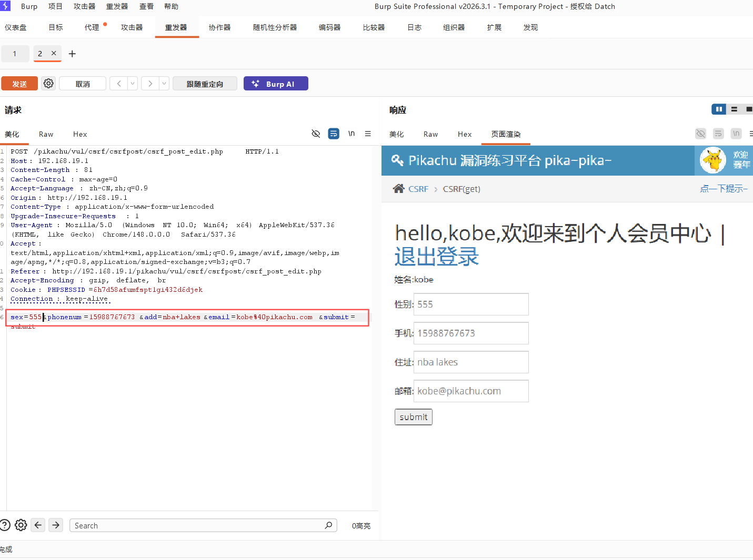
Task: Go to next request in history
Action: [x=150, y=84]
